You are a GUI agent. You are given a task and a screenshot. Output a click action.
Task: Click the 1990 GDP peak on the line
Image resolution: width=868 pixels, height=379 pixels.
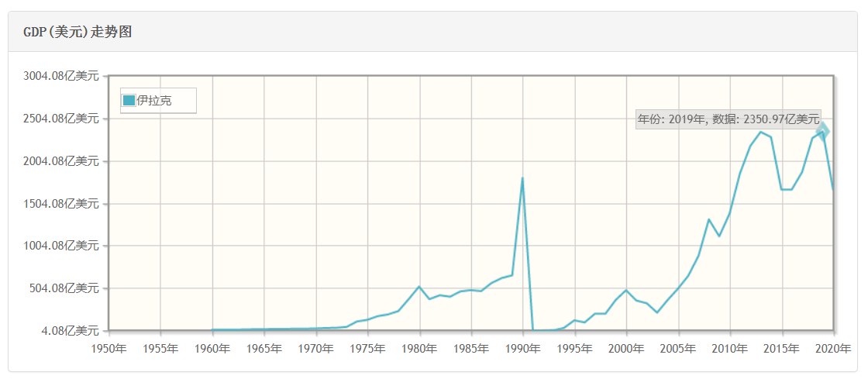point(522,178)
